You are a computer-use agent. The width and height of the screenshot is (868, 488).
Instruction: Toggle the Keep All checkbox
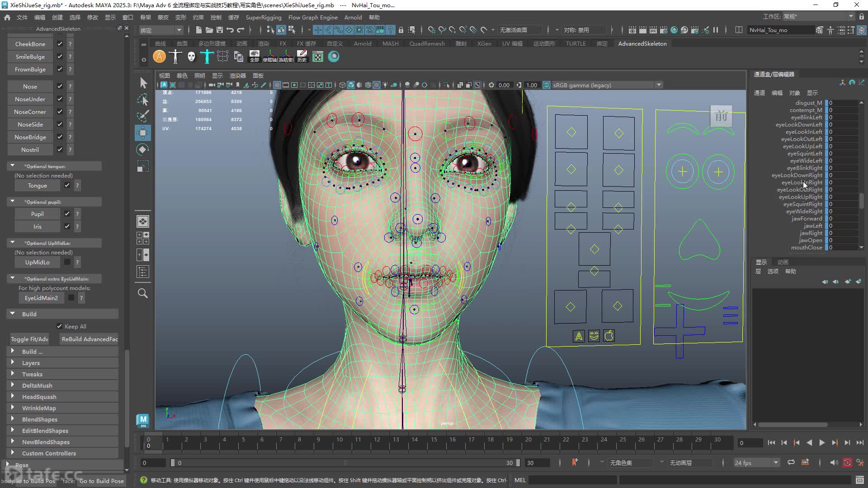pyautogui.click(x=59, y=326)
